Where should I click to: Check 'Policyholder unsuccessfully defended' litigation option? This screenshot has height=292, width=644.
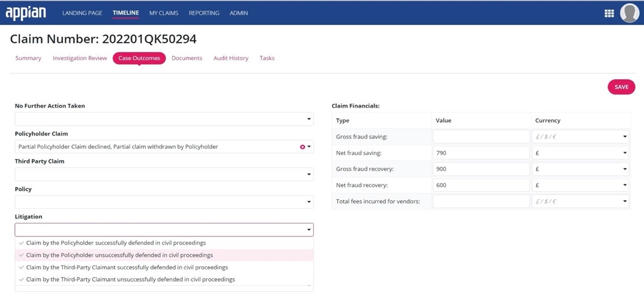(x=119, y=255)
